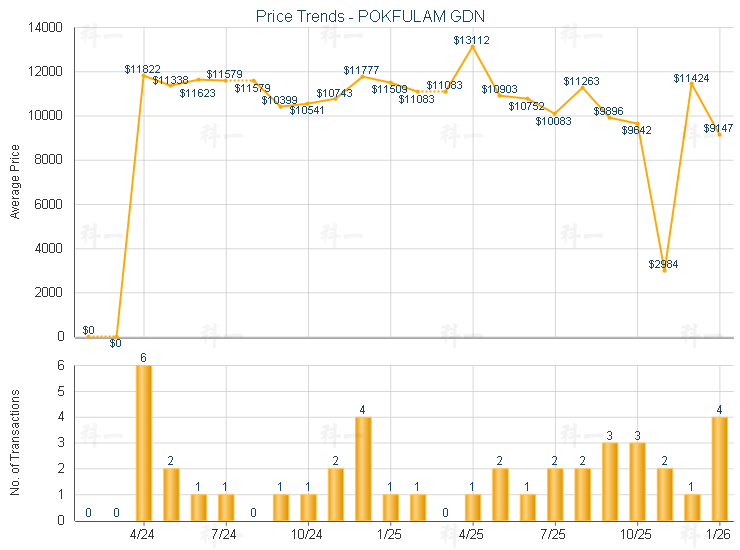Click the 1/25 axis date label
The image size is (740, 550).
click(390, 533)
